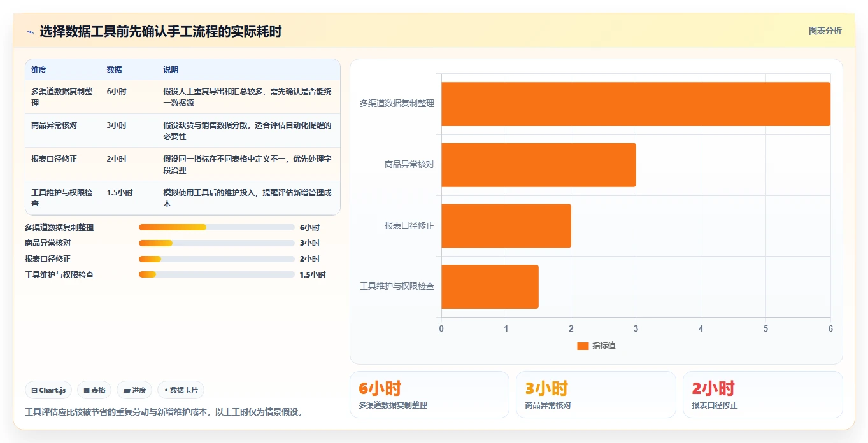Click description starting 假设人工重复导出
This screenshot has width=868, height=443.
click(x=248, y=97)
